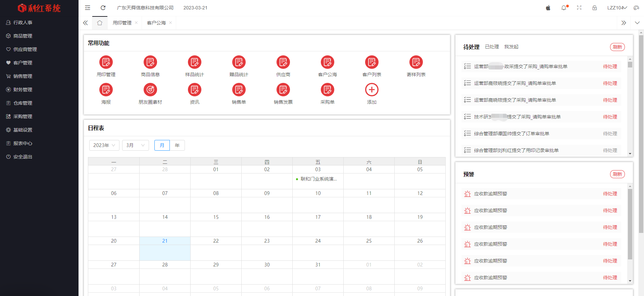Close the 客户公海 tab
The image size is (644, 296).
tap(170, 23)
